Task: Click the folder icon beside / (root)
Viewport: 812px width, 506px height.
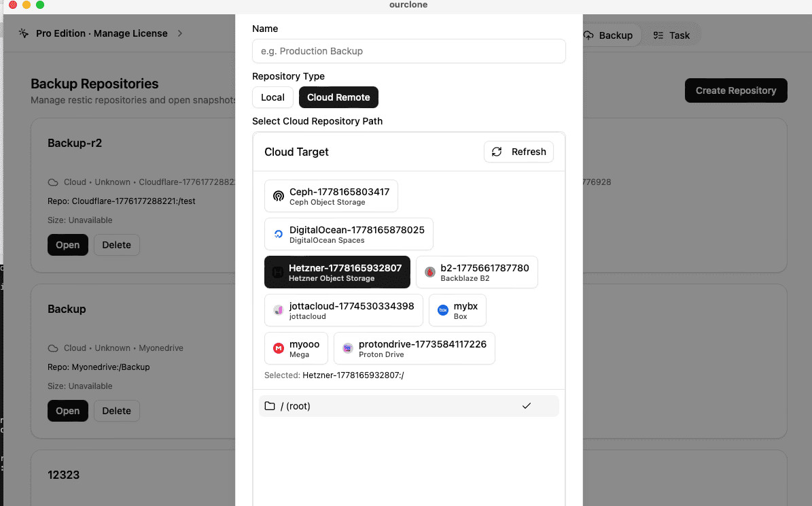Action: tap(270, 406)
